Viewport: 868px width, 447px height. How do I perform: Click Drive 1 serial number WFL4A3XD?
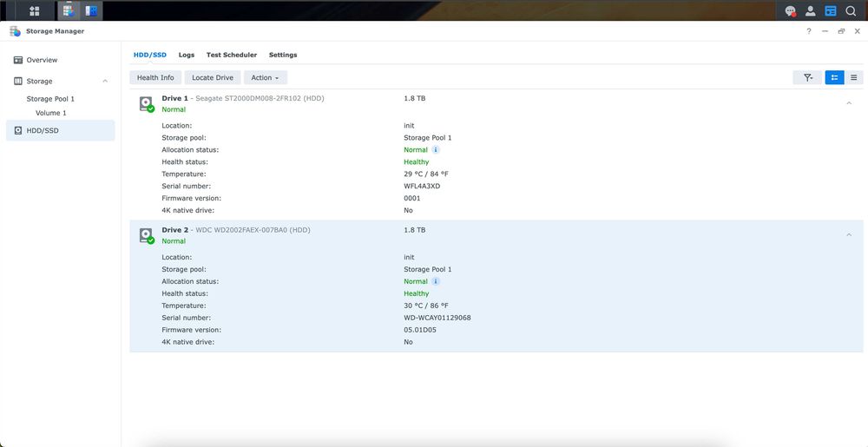[x=422, y=186]
